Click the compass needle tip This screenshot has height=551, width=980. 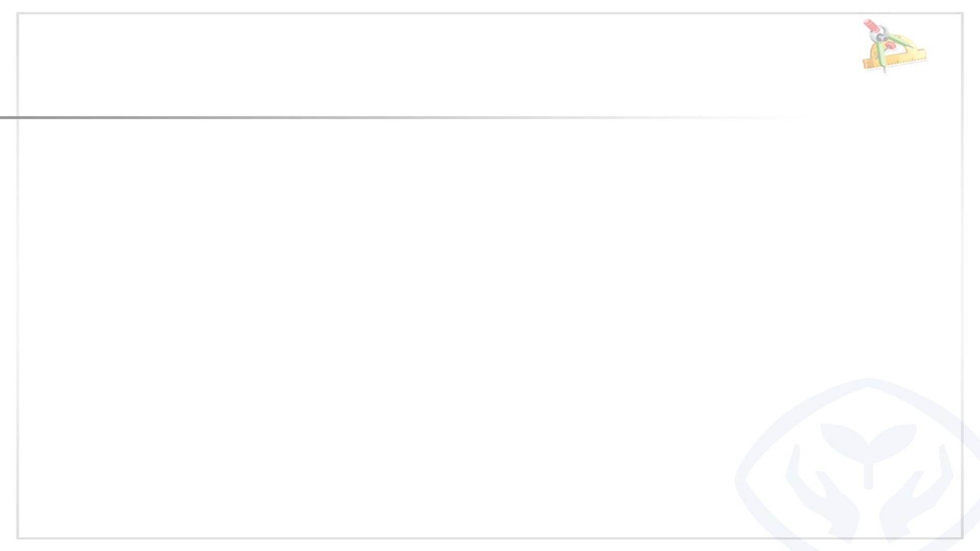885,72
